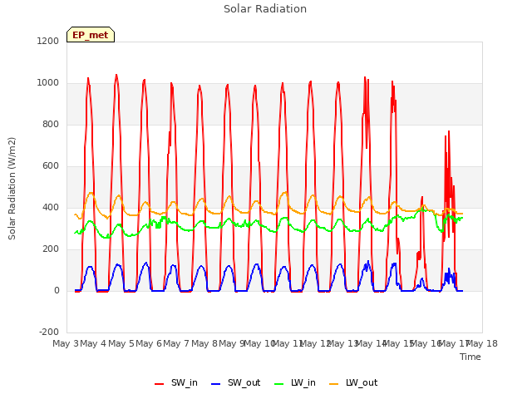The height and width of the screenshot is (399, 532).
Task: Click the 1000 y-axis tick label
Action: tap(48, 83)
